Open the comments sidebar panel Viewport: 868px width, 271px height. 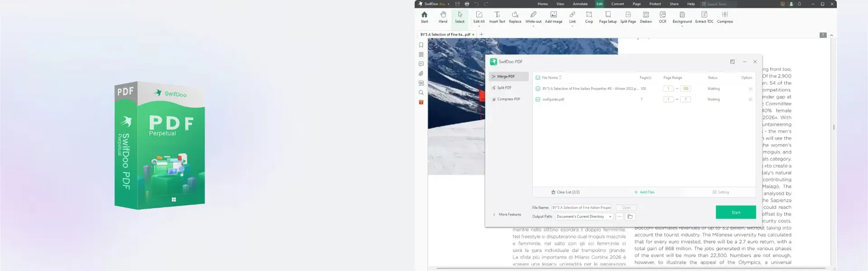point(421,64)
